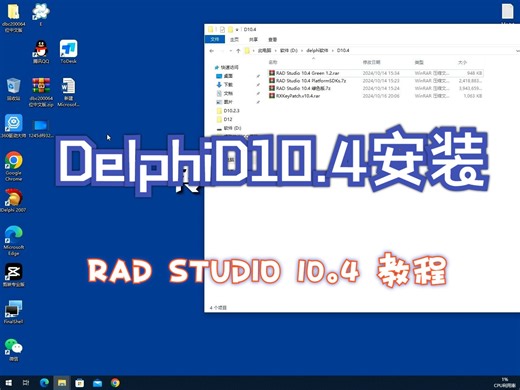Sort files by the 修改日期 column header
The height and width of the screenshot is (390, 520).
click(x=371, y=62)
